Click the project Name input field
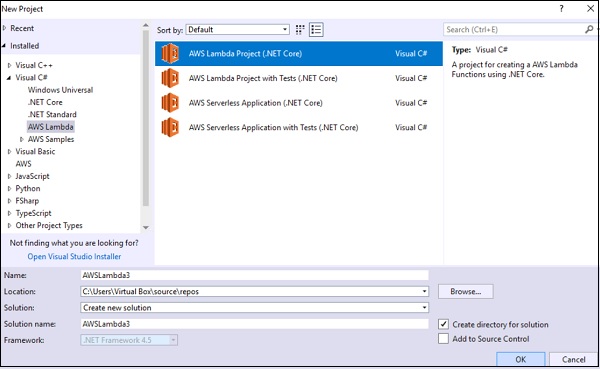The height and width of the screenshot is (369, 600). 254,275
